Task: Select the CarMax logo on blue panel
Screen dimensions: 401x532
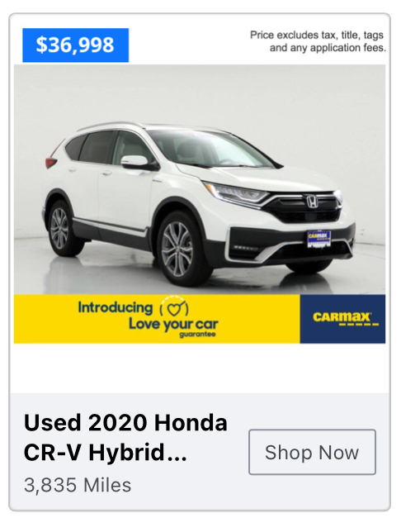Action: tap(342, 319)
